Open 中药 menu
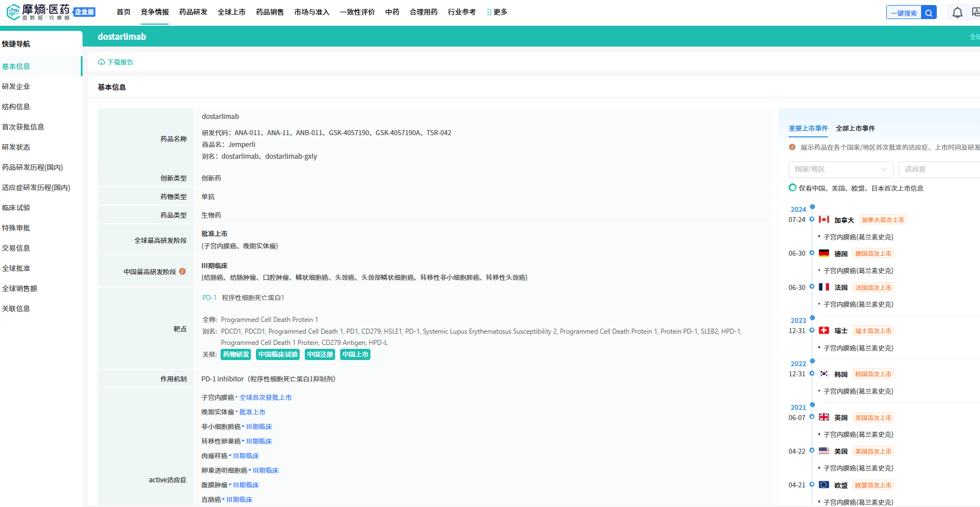The width and height of the screenshot is (980, 507). [392, 12]
